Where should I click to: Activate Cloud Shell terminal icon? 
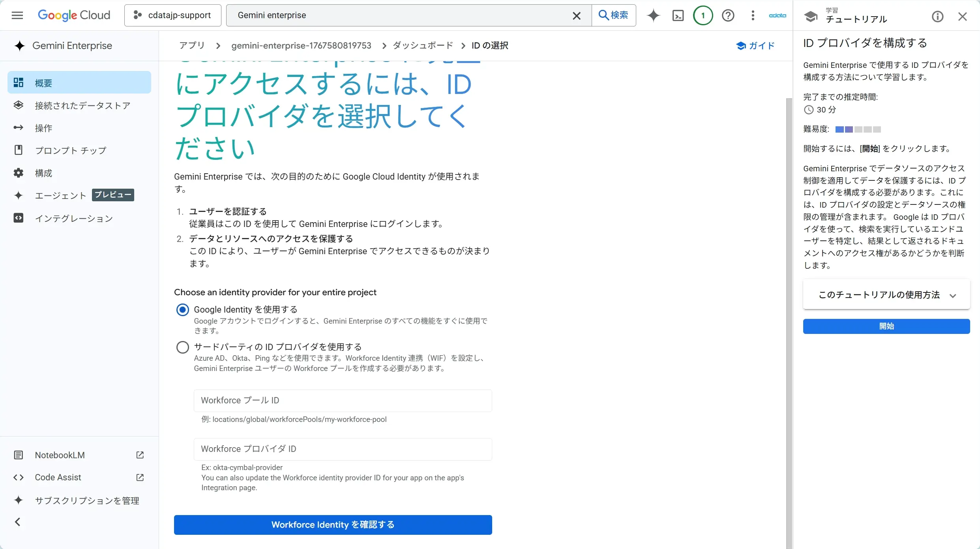(678, 15)
